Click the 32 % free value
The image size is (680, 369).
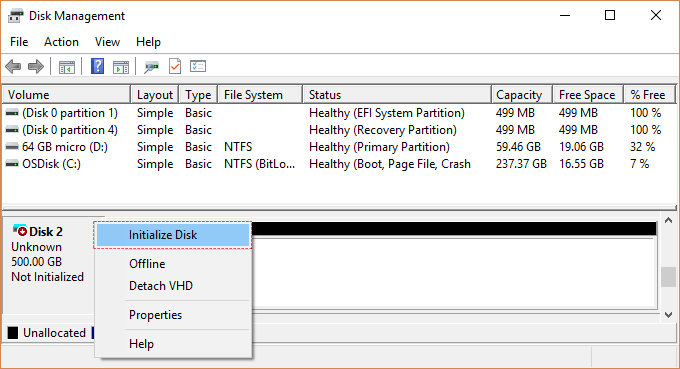pos(642,147)
